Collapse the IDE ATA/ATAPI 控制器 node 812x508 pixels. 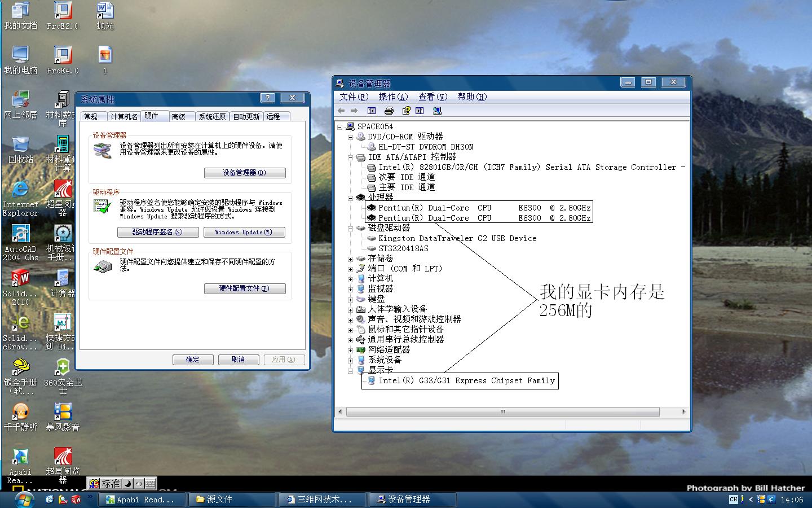350,157
